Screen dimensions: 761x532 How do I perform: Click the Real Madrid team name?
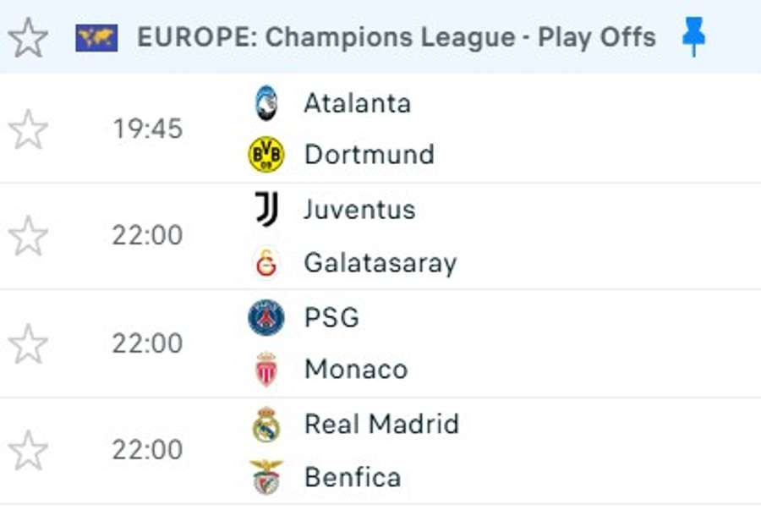coord(381,424)
